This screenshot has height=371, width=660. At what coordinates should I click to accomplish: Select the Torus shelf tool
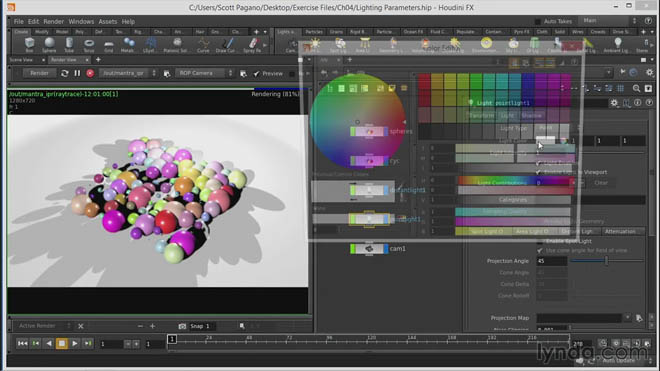coord(89,45)
